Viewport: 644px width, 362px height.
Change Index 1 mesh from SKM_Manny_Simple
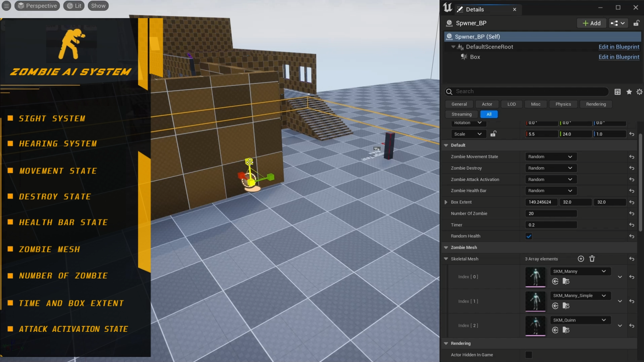coord(580,295)
